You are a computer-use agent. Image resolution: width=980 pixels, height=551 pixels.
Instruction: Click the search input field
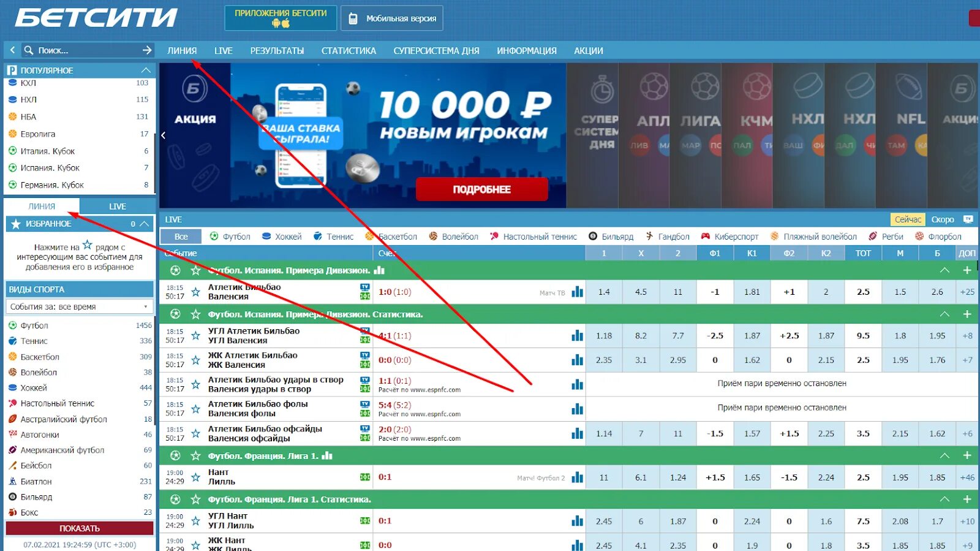coord(88,50)
